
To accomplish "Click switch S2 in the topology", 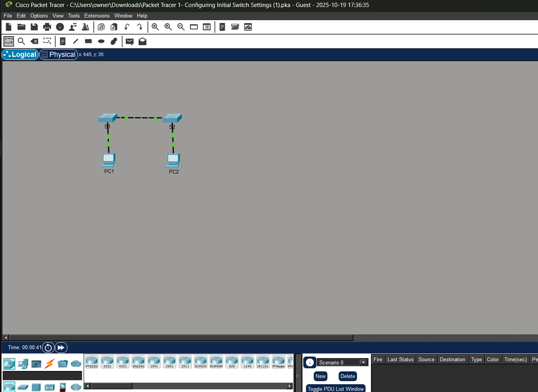I will pos(172,118).
